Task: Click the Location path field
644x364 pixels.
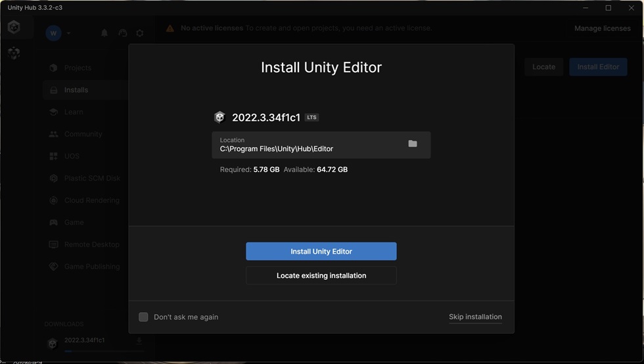Action: click(321, 145)
